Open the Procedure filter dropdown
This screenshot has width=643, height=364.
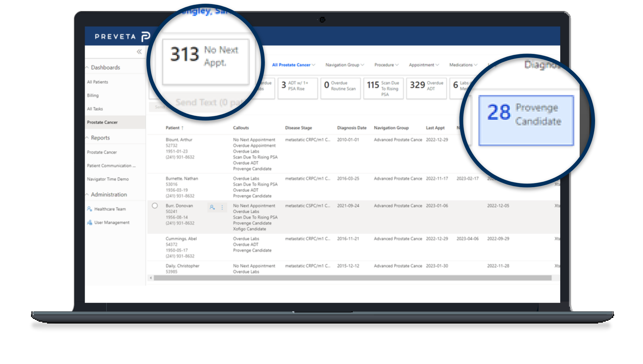tap(386, 65)
